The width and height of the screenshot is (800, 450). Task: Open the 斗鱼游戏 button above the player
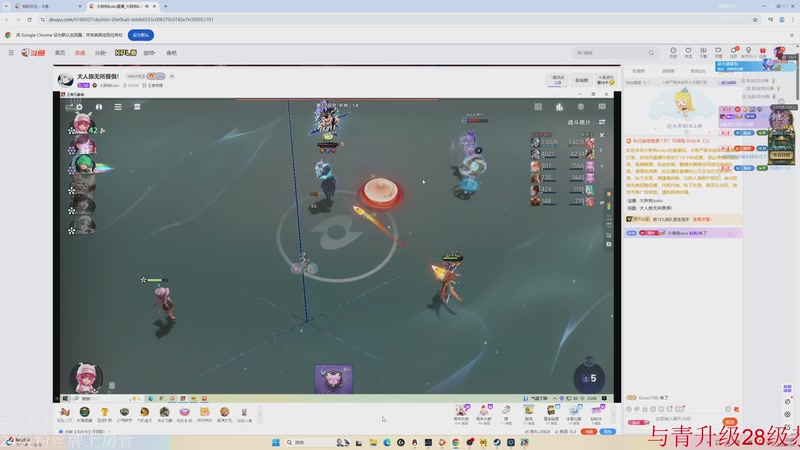click(x=606, y=80)
